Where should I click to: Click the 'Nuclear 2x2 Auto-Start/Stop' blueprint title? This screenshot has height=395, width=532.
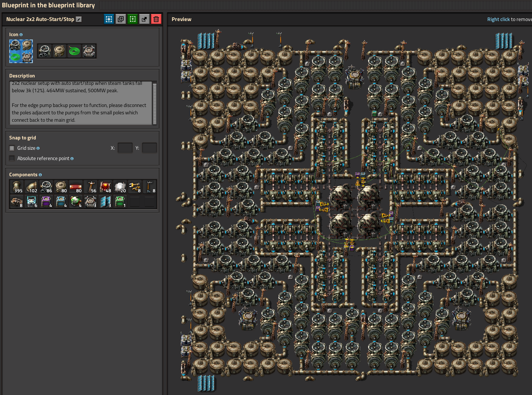point(40,19)
